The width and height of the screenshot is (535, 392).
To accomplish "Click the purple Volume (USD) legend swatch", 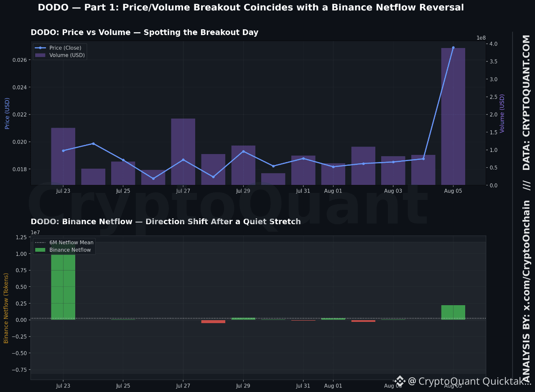I will tap(41, 55).
